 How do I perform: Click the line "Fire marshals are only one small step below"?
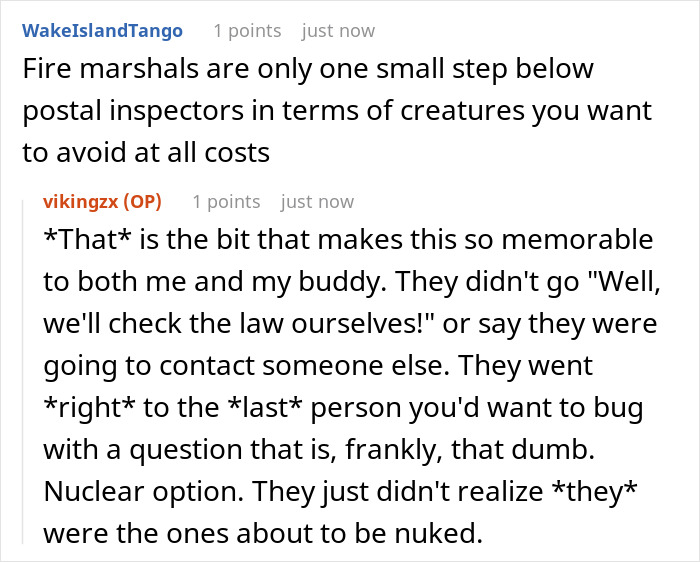click(308, 69)
